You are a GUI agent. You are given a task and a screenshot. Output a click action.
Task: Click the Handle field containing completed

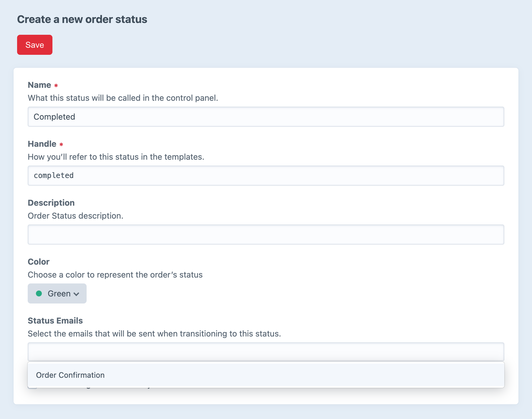click(266, 176)
